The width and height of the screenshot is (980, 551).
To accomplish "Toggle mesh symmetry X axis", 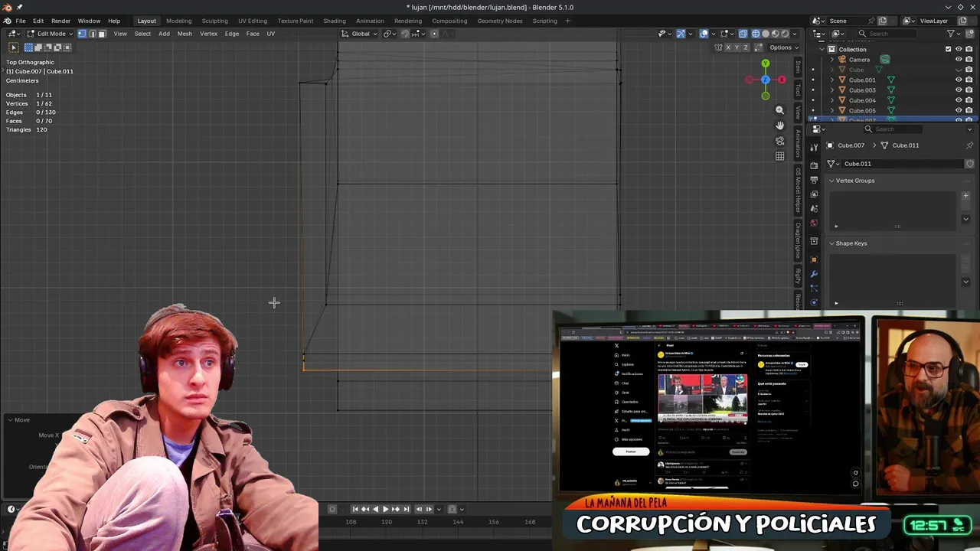I will pyautogui.click(x=728, y=47).
